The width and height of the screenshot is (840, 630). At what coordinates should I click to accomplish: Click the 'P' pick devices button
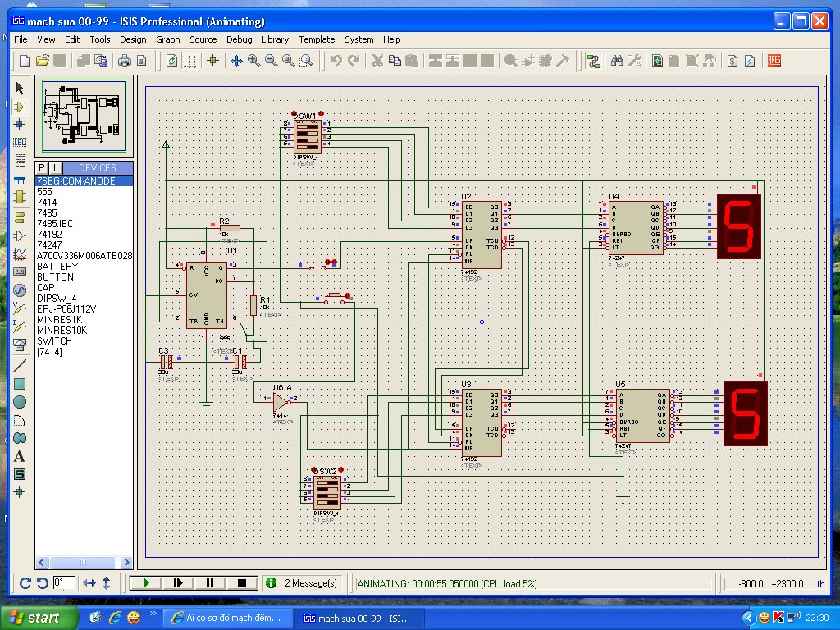pos(42,168)
